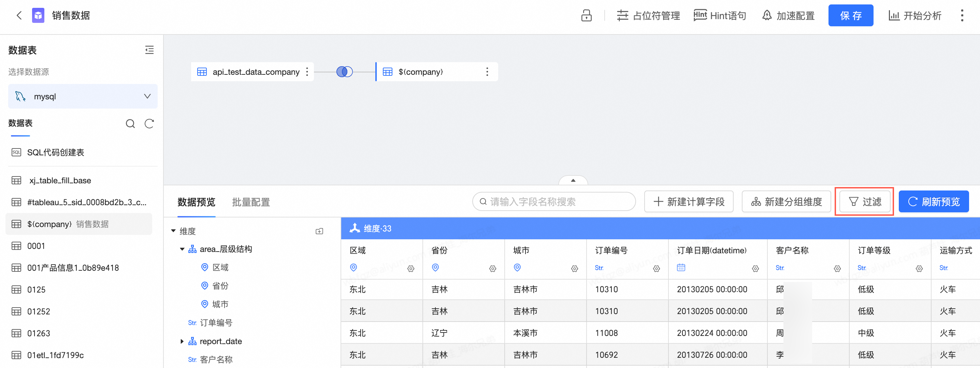Open api_test_data_company node options menu

click(307, 72)
